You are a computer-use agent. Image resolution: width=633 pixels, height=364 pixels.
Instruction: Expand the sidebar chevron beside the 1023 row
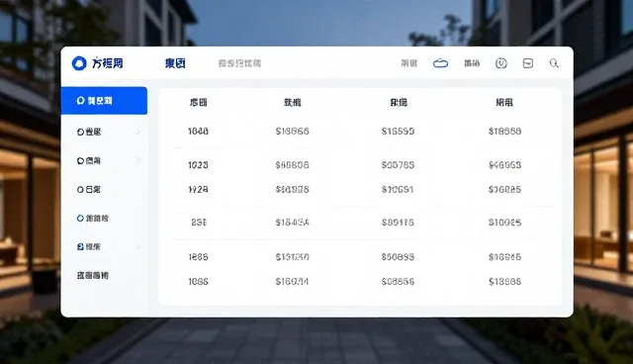tap(138, 160)
